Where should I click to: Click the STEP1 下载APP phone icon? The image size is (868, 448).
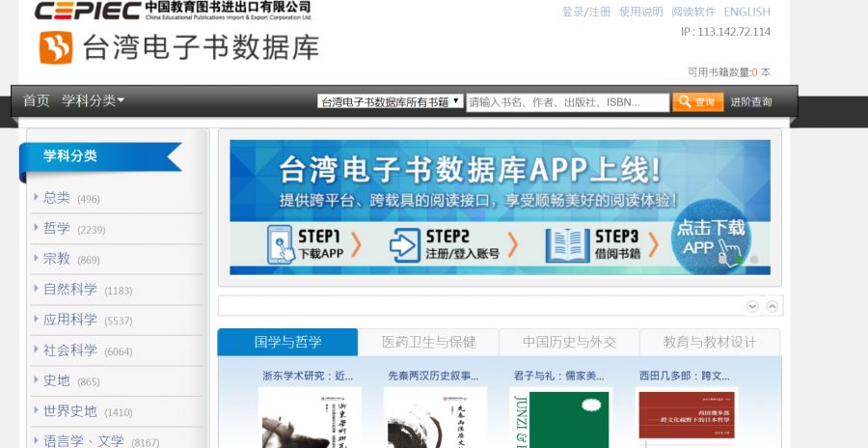282,244
